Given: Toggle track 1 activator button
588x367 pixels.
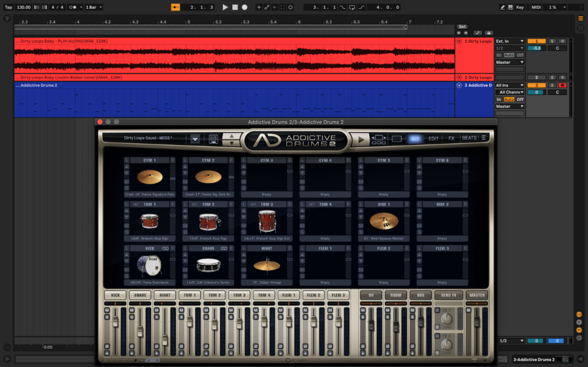Looking at the screenshot, I should click(x=537, y=41).
